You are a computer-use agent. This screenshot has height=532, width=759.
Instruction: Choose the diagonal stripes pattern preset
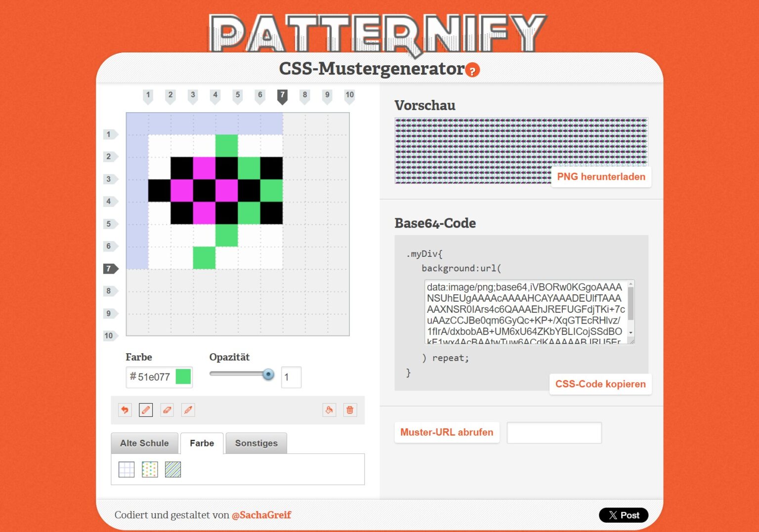point(173,469)
